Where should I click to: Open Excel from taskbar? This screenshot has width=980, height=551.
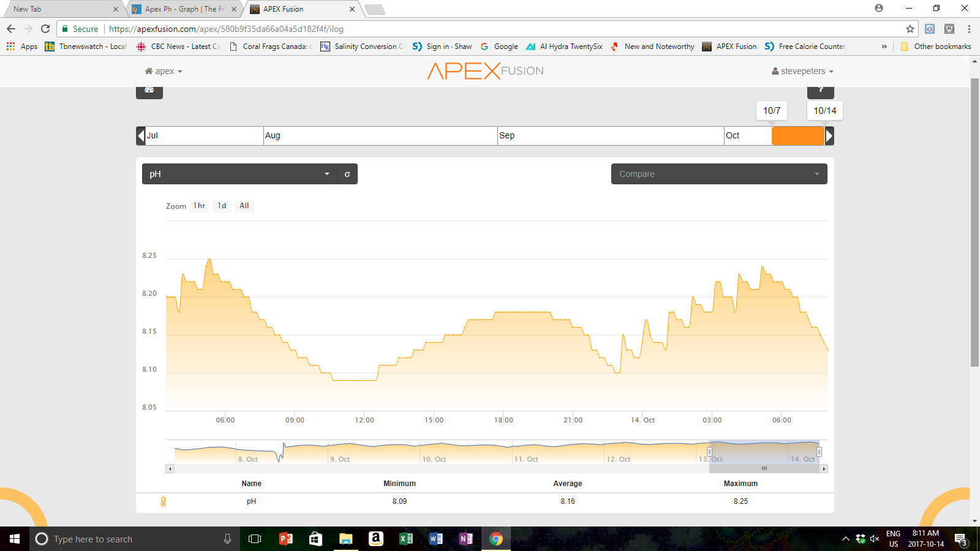(405, 539)
